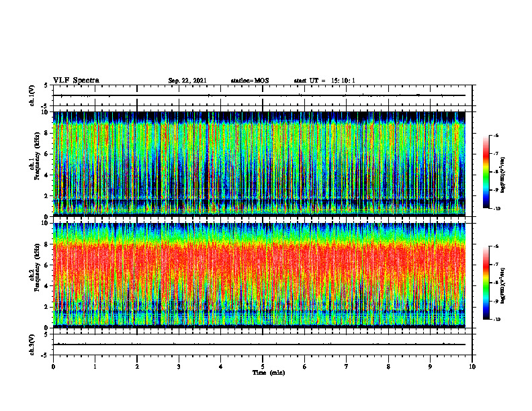Select the ch.2 color bar "log(PSD)" label
This screenshot has width=532, height=411.
click(503, 286)
